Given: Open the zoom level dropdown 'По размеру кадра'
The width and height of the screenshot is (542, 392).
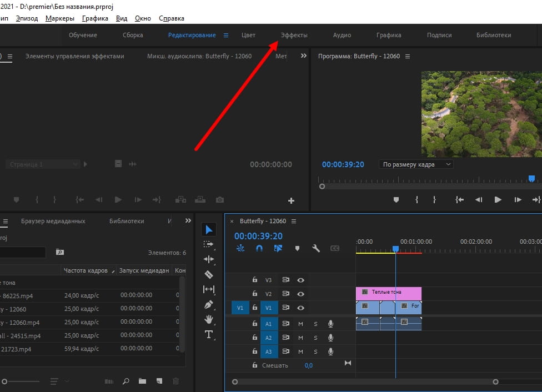Looking at the screenshot, I should pos(416,164).
